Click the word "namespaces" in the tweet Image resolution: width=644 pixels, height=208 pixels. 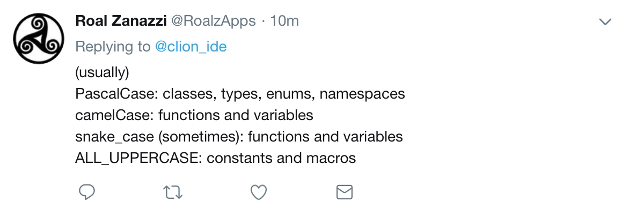(x=362, y=95)
